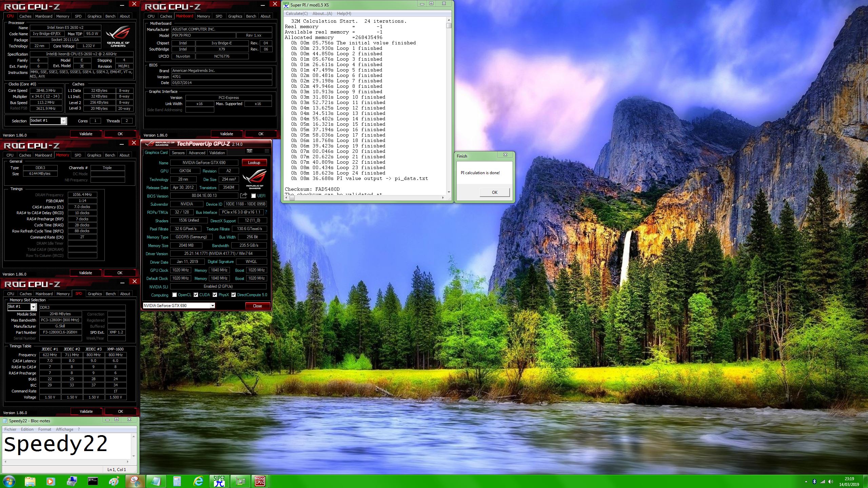Screen dimensions: 868x488
Task: Open Command Prompt from the taskbar
Action: 93,481
